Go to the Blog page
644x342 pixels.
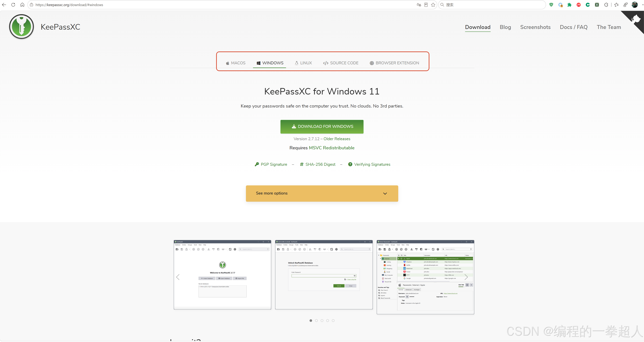click(x=505, y=27)
